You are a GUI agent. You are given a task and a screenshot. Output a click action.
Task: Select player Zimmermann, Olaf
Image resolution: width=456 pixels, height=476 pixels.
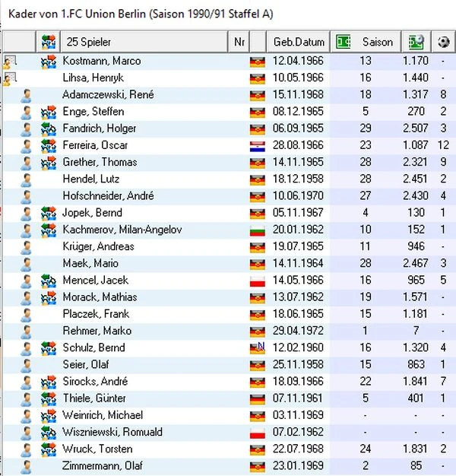[x=103, y=466]
